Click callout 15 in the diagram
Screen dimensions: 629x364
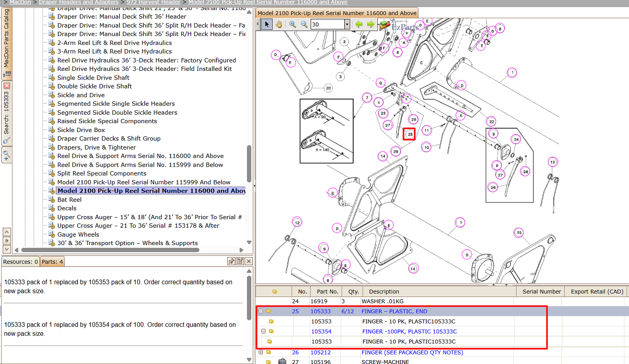pyautogui.click(x=519, y=232)
